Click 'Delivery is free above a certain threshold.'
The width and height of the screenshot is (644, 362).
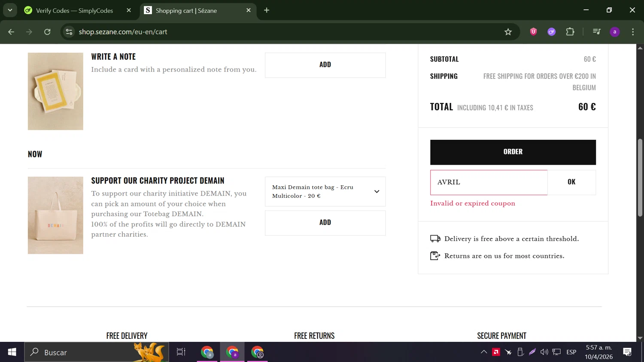point(511,239)
